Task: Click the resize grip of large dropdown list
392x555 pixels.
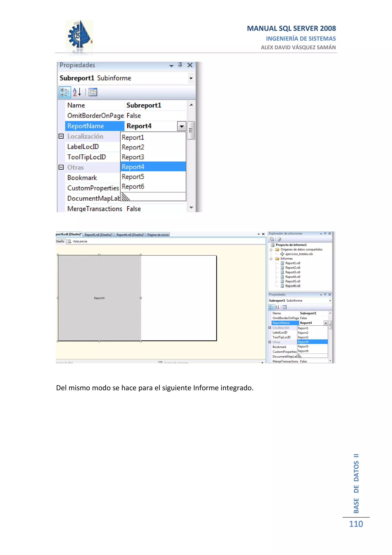Action: [126, 197]
